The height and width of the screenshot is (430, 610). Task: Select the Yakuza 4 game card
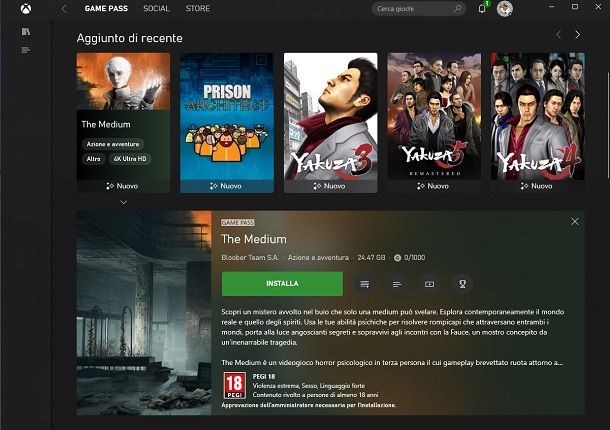538,123
